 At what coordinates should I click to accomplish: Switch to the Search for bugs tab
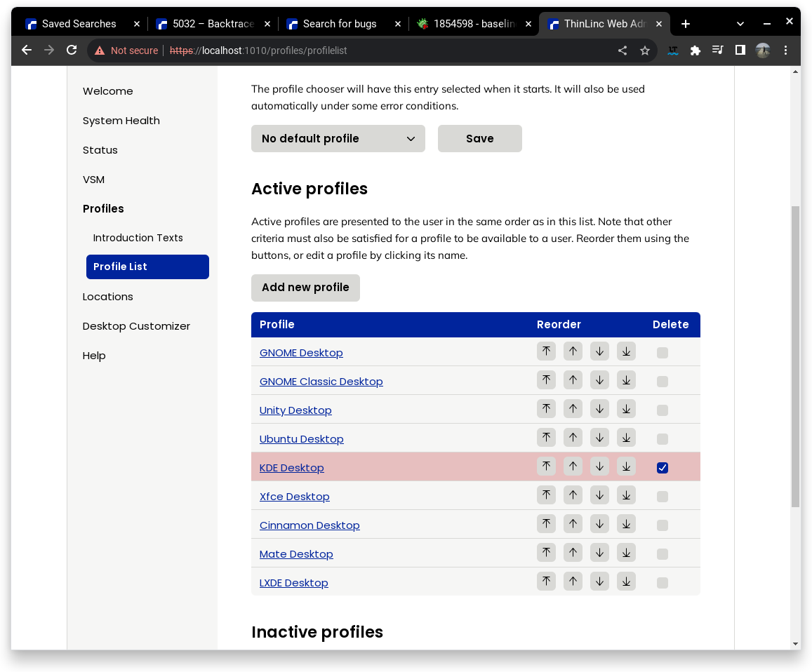pos(339,24)
